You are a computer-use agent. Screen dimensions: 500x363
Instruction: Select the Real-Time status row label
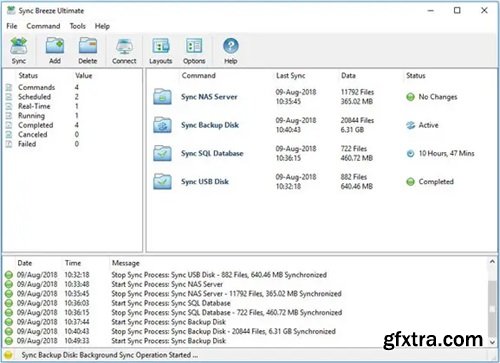pos(34,106)
